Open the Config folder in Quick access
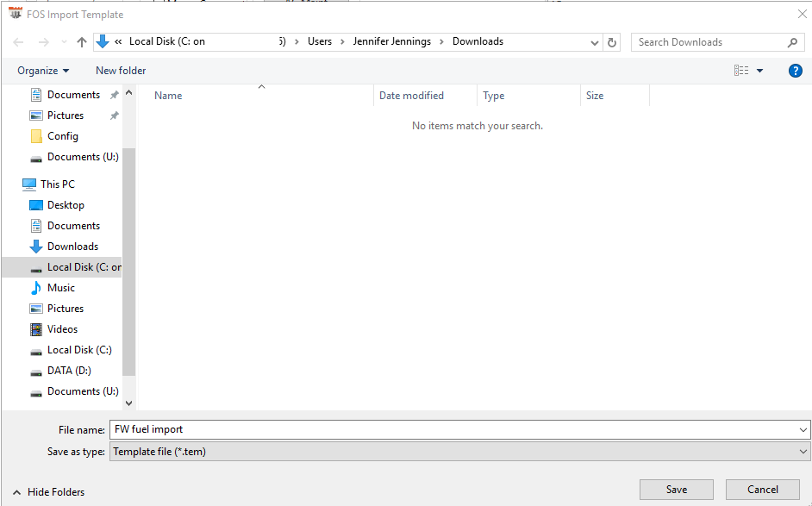Screen dimensions: 812x506 (x=62, y=136)
